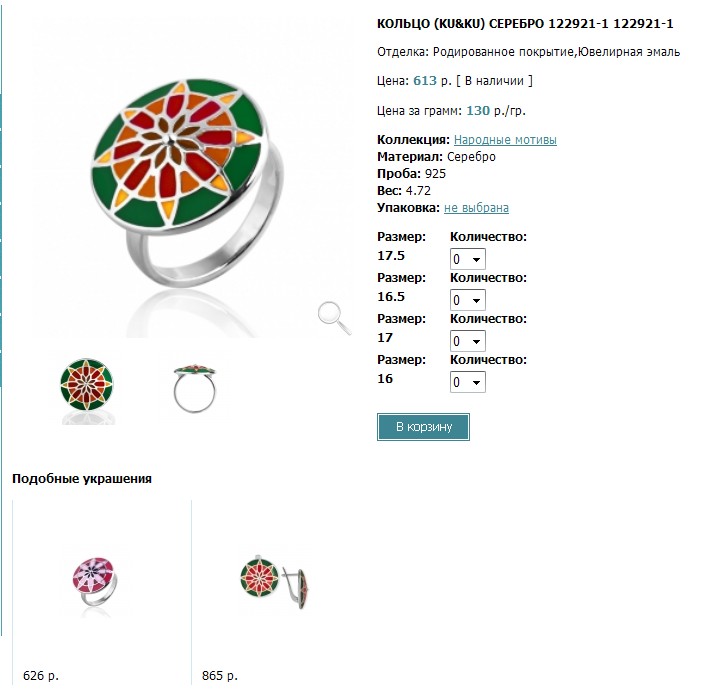713x695 pixels.
Task: Open quantity dropdown for size 17
Action: 468,341
